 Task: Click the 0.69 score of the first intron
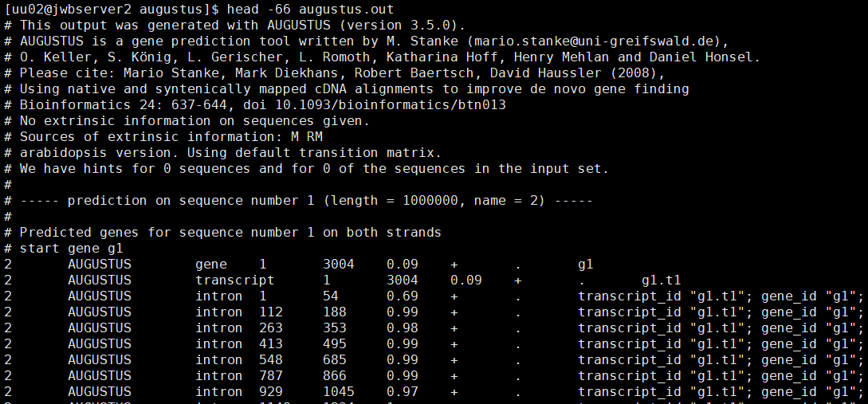click(402, 296)
